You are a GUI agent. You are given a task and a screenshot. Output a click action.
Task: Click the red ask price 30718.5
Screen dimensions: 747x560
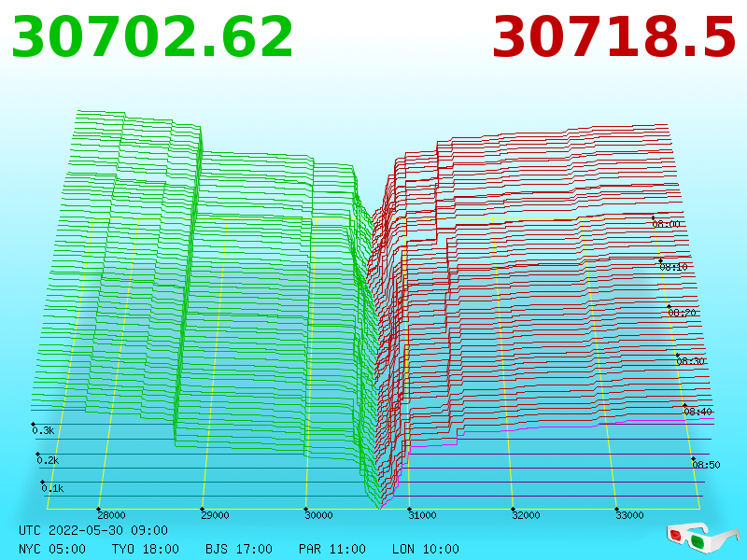pos(614,37)
